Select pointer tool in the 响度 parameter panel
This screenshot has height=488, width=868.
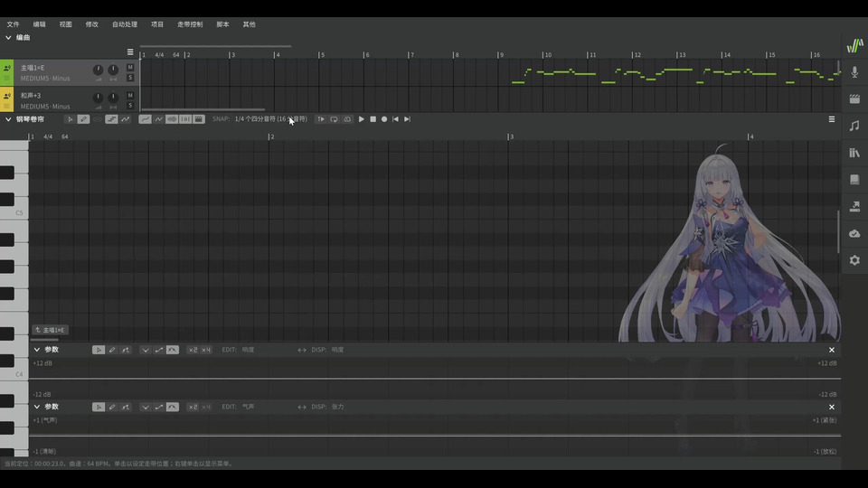[99, 350]
